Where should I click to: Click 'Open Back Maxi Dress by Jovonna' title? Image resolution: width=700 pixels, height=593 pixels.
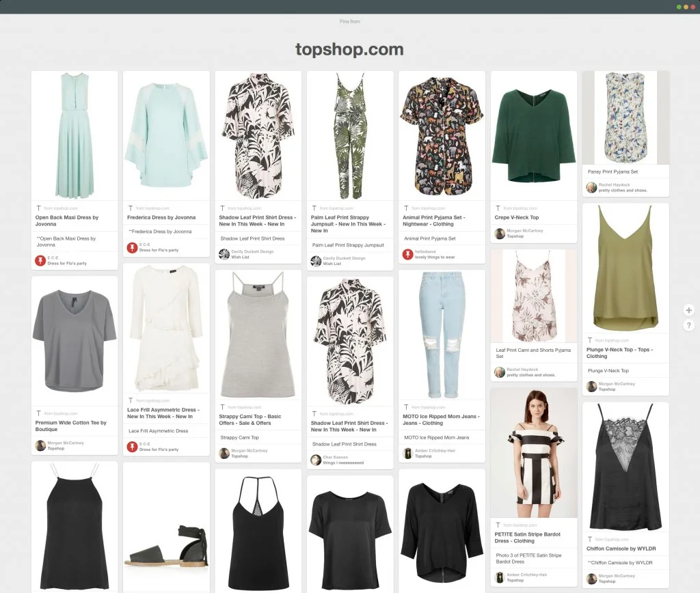point(67,221)
